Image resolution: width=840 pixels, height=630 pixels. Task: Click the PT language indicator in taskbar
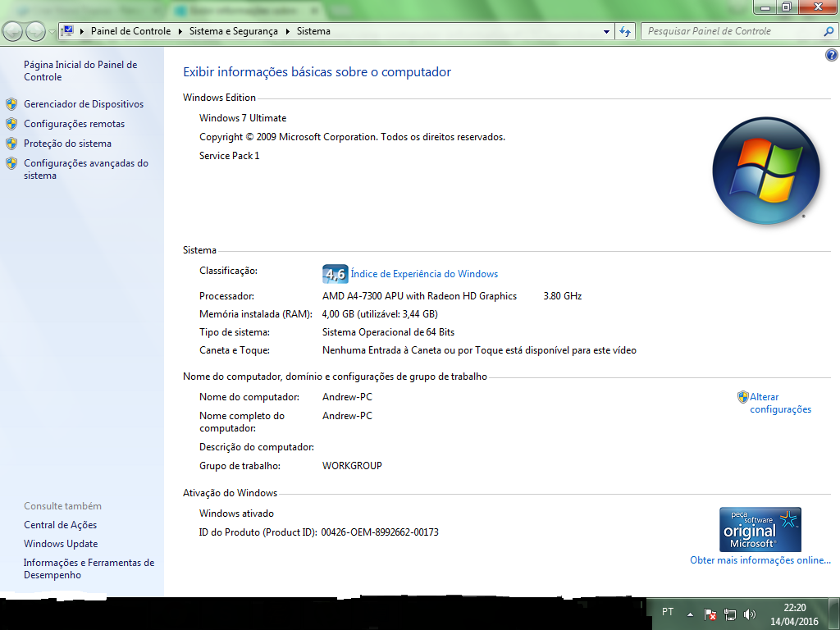click(x=668, y=612)
